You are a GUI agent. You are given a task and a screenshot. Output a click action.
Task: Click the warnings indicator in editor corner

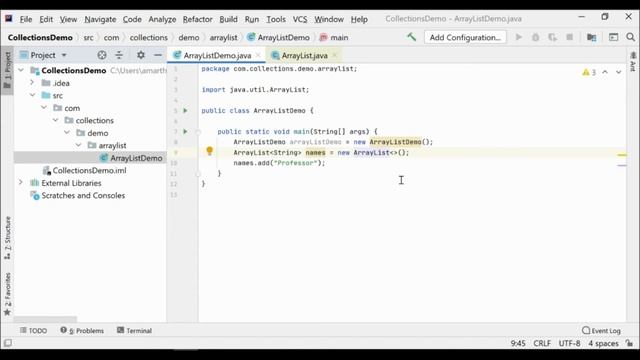tap(589, 72)
